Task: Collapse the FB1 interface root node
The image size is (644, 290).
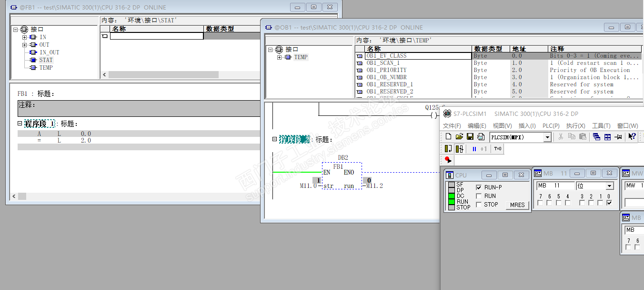Action: tap(16, 30)
